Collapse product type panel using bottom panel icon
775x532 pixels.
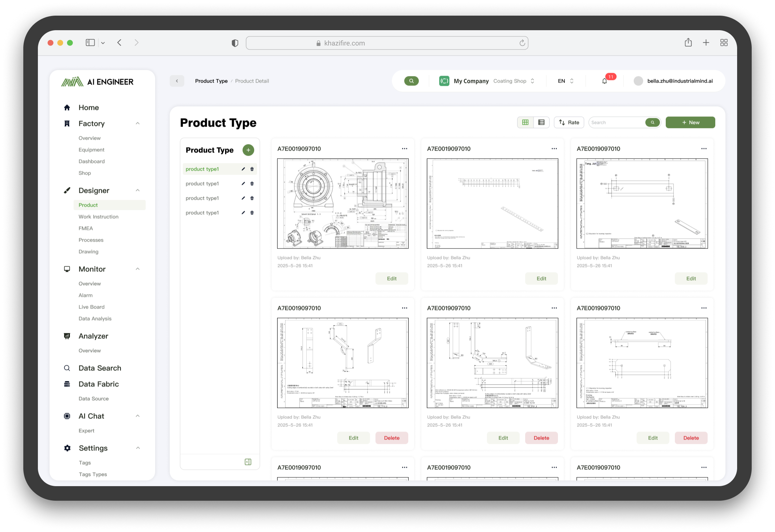(x=248, y=462)
